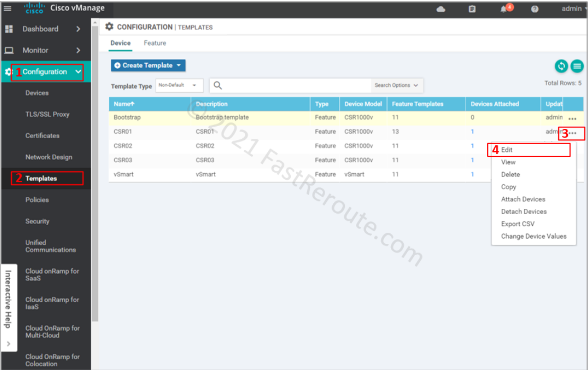Click the Help question mark icon
The height and width of the screenshot is (370, 588).
tap(534, 8)
